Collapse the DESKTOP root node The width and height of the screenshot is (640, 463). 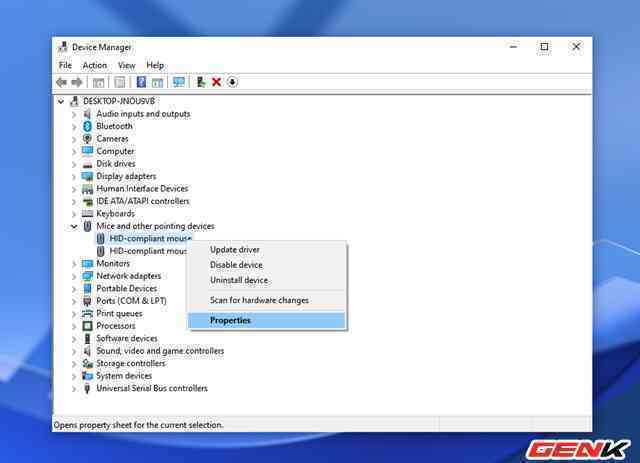coord(61,101)
